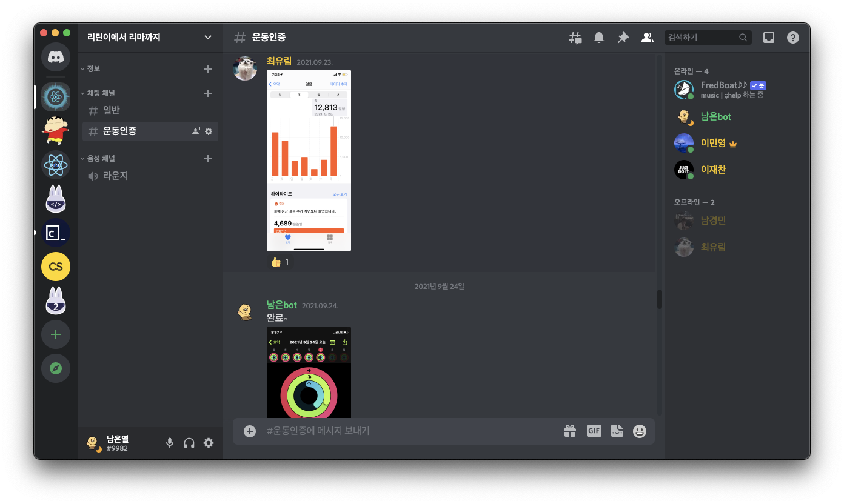Open the dark React atom server
This screenshot has height=504, width=844.
[56, 164]
